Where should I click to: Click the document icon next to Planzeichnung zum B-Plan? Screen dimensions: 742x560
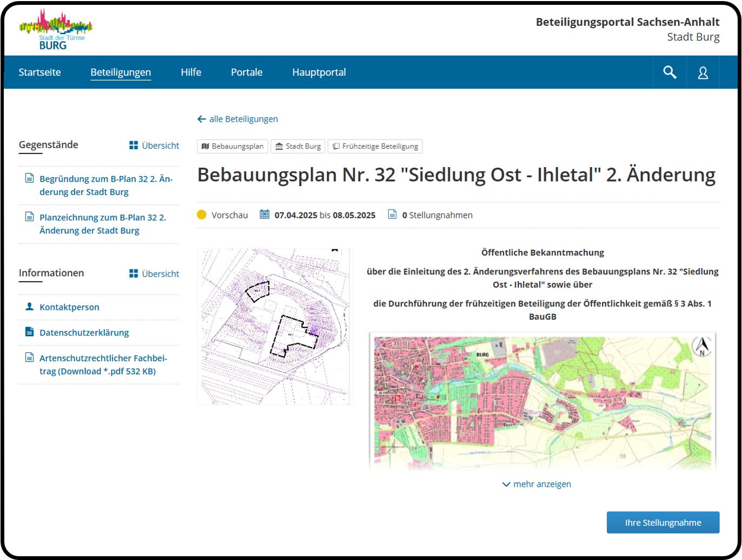(x=30, y=217)
